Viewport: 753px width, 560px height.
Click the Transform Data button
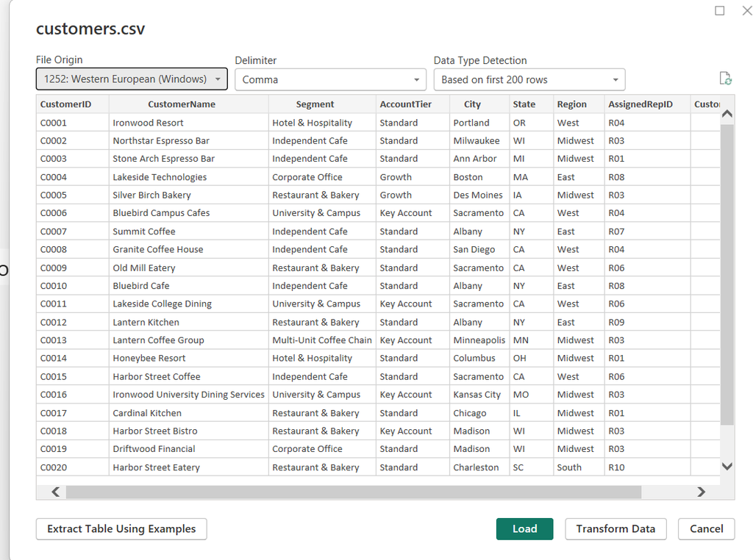[x=615, y=529]
